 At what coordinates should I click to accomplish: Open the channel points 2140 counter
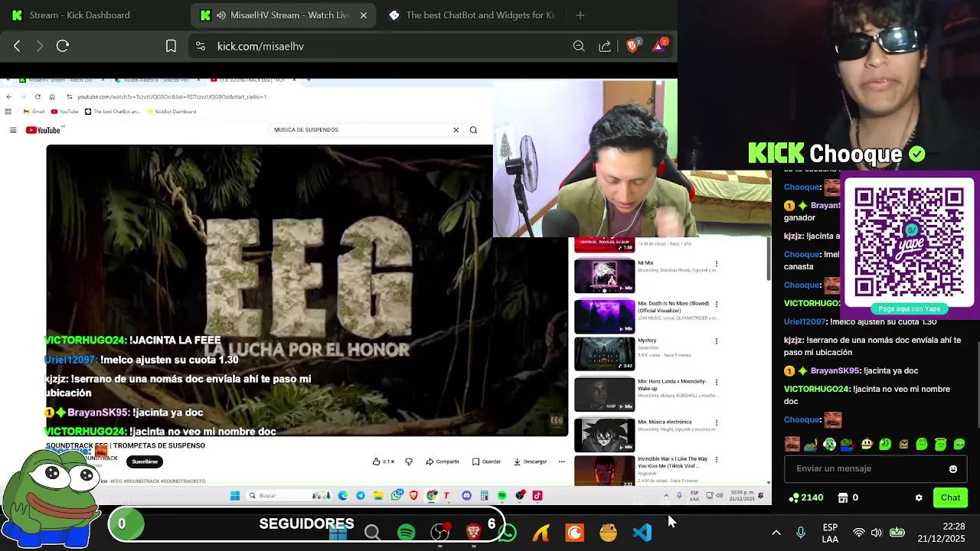coord(806,497)
